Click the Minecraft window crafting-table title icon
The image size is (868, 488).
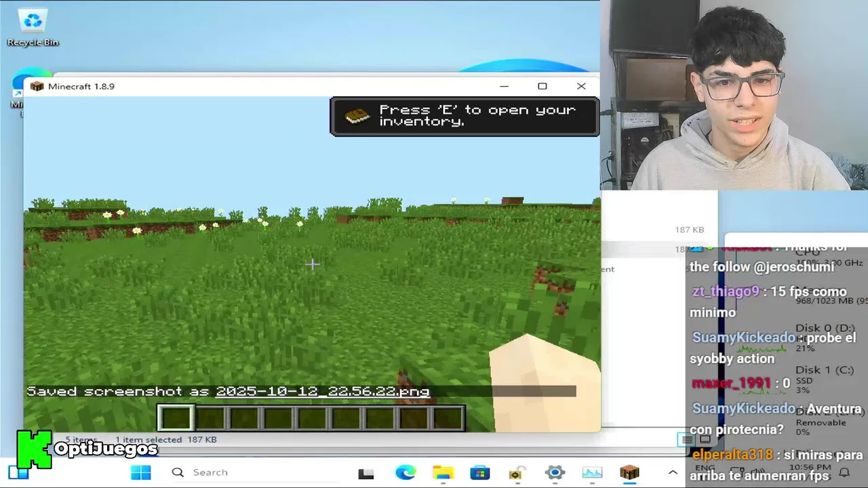pos(37,86)
